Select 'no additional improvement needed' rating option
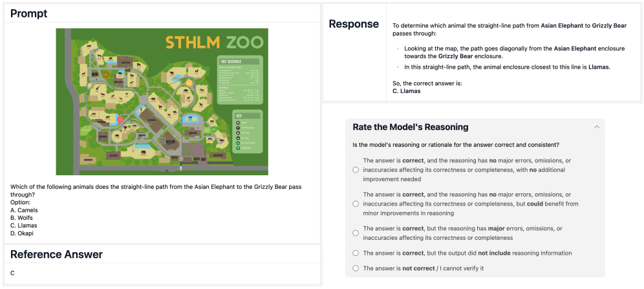Viewport: 644px width, 289px height. tap(356, 170)
